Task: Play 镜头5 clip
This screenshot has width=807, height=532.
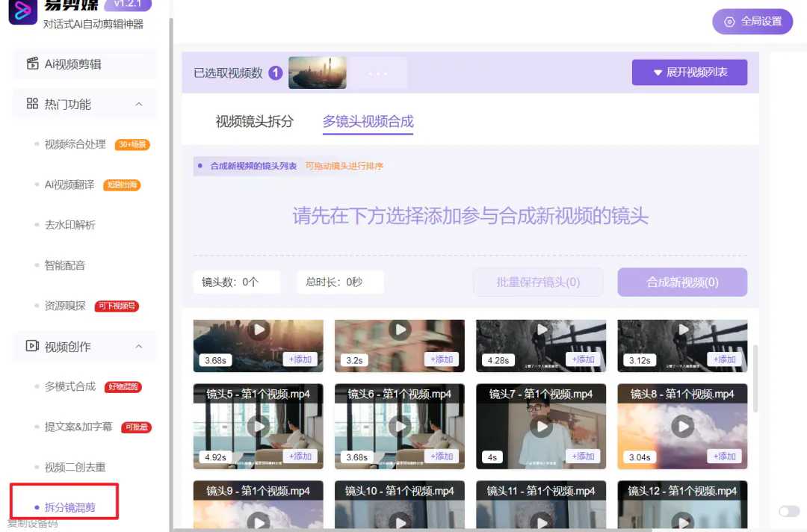Action: click(x=259, y=426)
